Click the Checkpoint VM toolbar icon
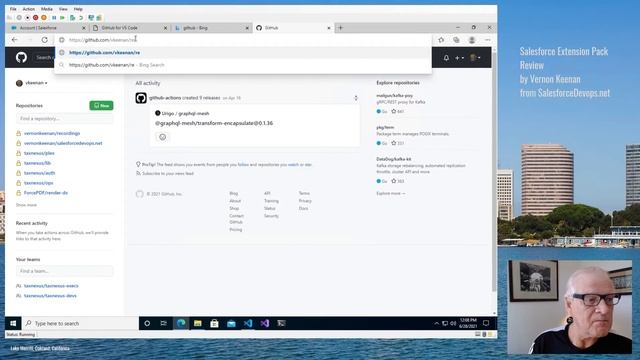The width and height of the screenshot is (640, 360). (72, 18)
